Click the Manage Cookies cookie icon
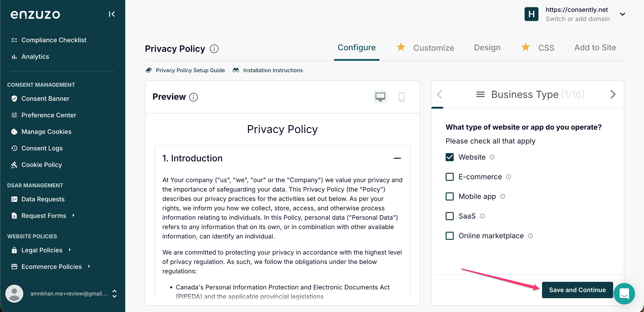 coord(14,131)
